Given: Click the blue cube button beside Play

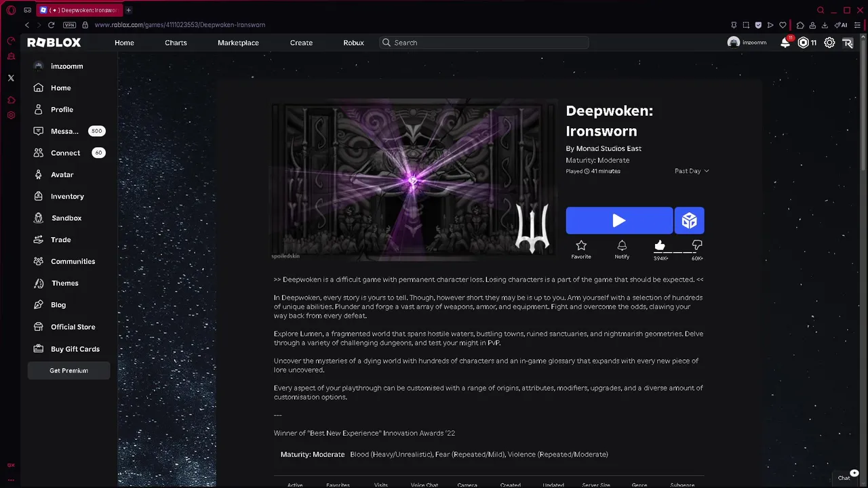Looking at the screenshot, I should click(x=689, y=220).
